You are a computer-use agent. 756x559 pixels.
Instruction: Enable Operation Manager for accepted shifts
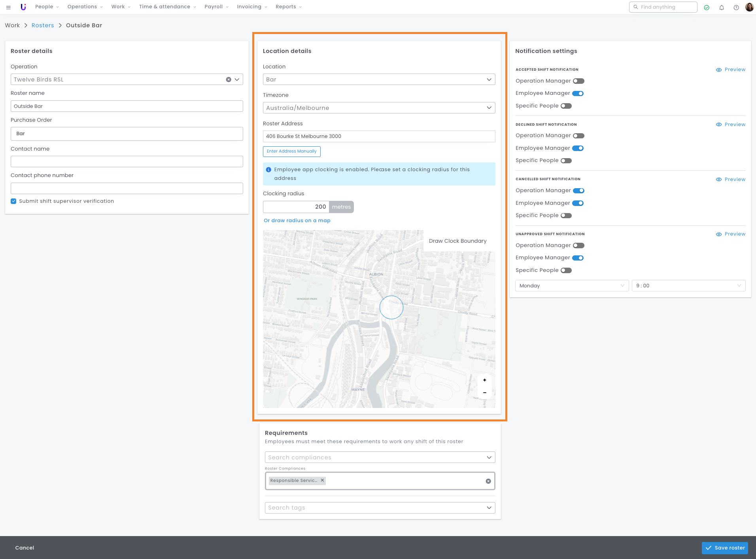[578, 81]
